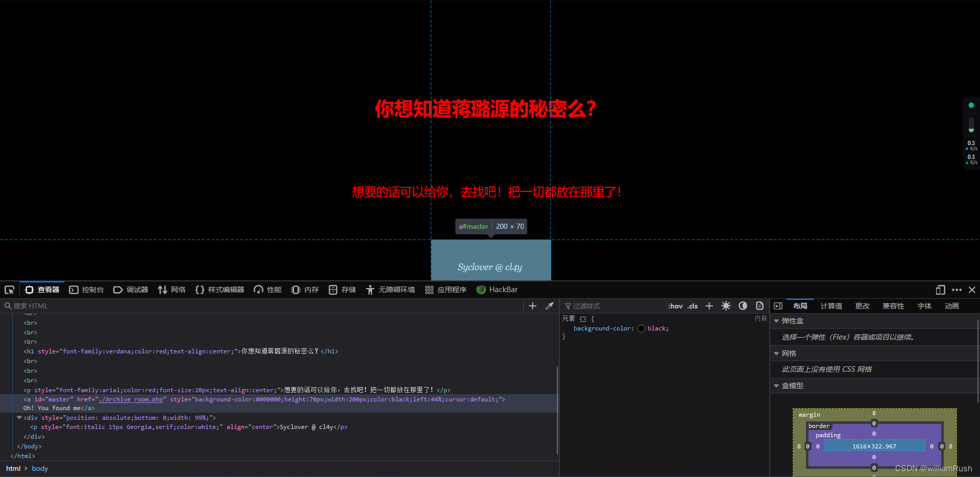Screen dimensions: 980x477
Task: Toggle the .cls class panel
Action: coord(693,306)
